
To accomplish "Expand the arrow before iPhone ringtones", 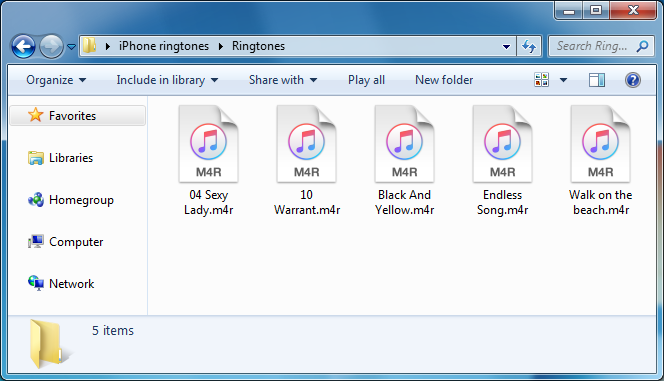I will tap(108, 46).
